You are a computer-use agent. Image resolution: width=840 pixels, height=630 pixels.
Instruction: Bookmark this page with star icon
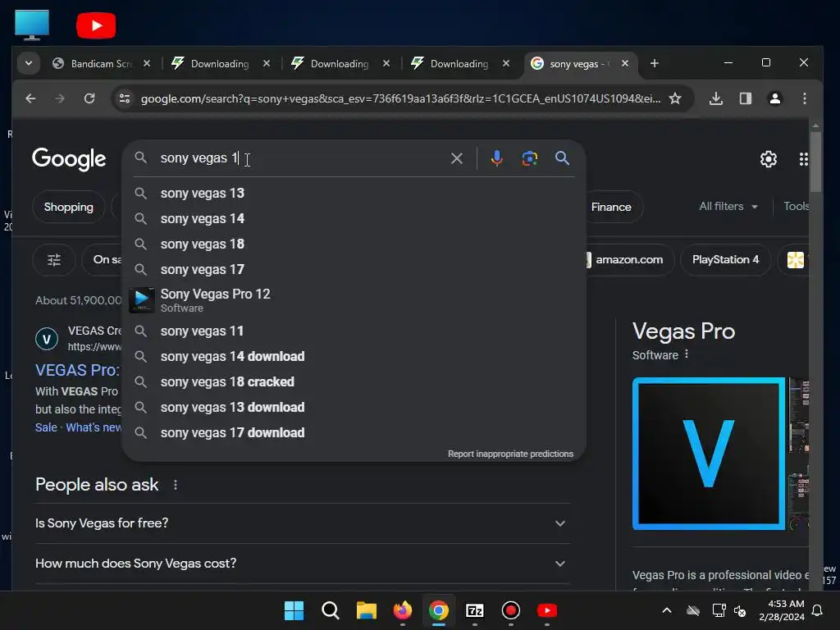pos(675,98)
